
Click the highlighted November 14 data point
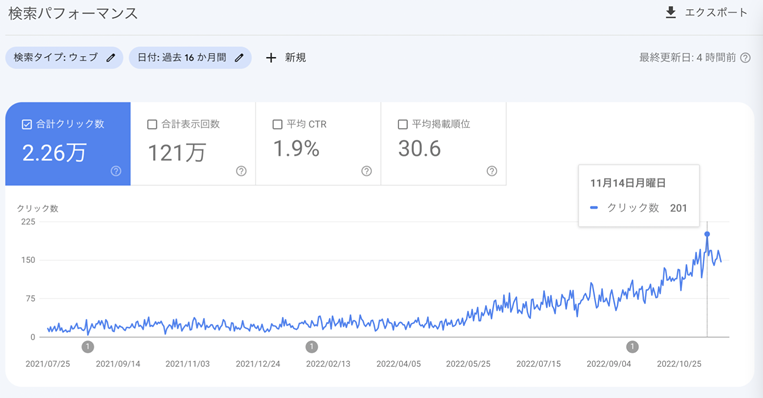[707, 234]
